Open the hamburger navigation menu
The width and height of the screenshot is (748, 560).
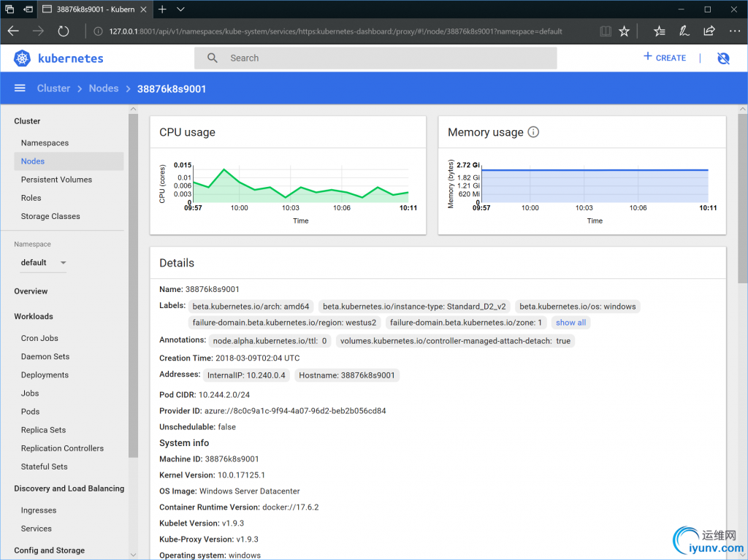pyautogui.click(x=20, y=88)
